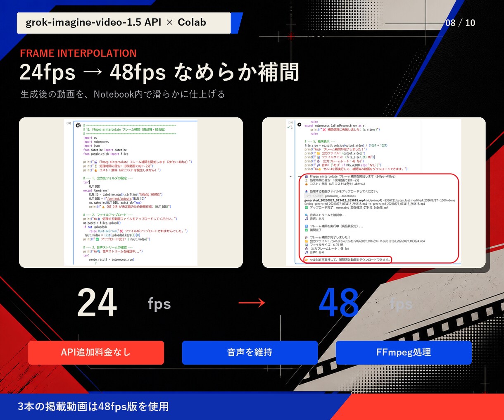The width and height of the screenshot is (504, 420).
Task: Click the 'probe_result = subprocess.run(' line
Action: tap(112, 260)
